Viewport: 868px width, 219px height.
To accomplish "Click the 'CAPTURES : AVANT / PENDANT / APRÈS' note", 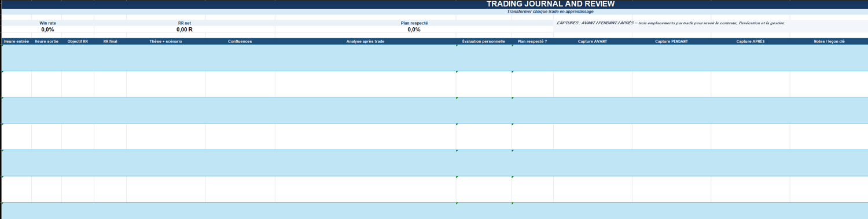I will (671, 23).
